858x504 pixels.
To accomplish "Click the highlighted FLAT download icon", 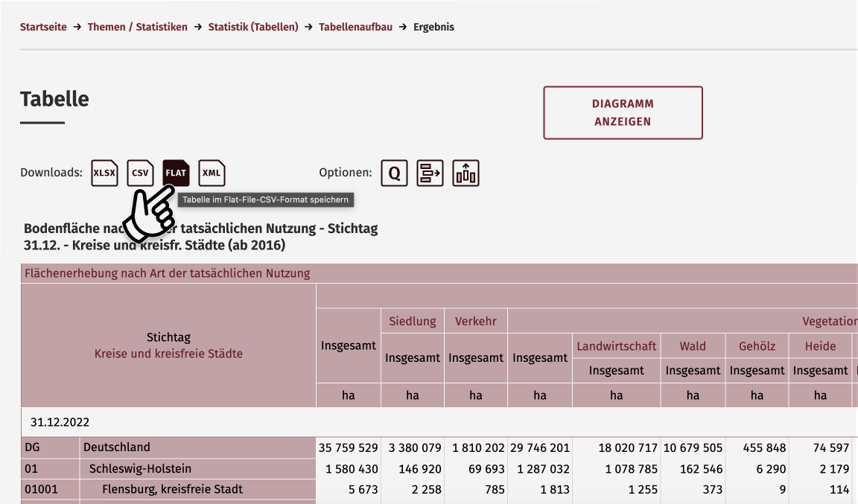I will [176, 173].
